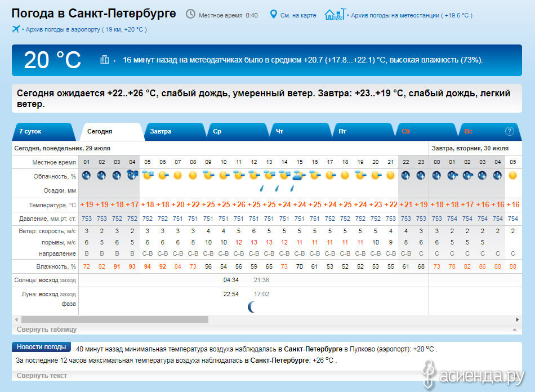535x392 pixels.
Task: Select the Сегодня tab
Action: pyautogui.click(x=111, y=132)
